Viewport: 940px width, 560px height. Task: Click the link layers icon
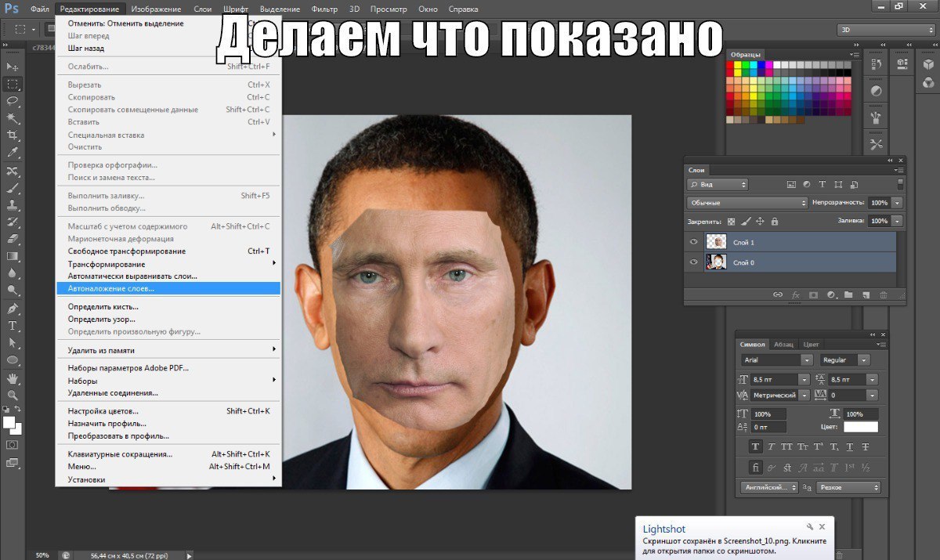pos(777,294)
